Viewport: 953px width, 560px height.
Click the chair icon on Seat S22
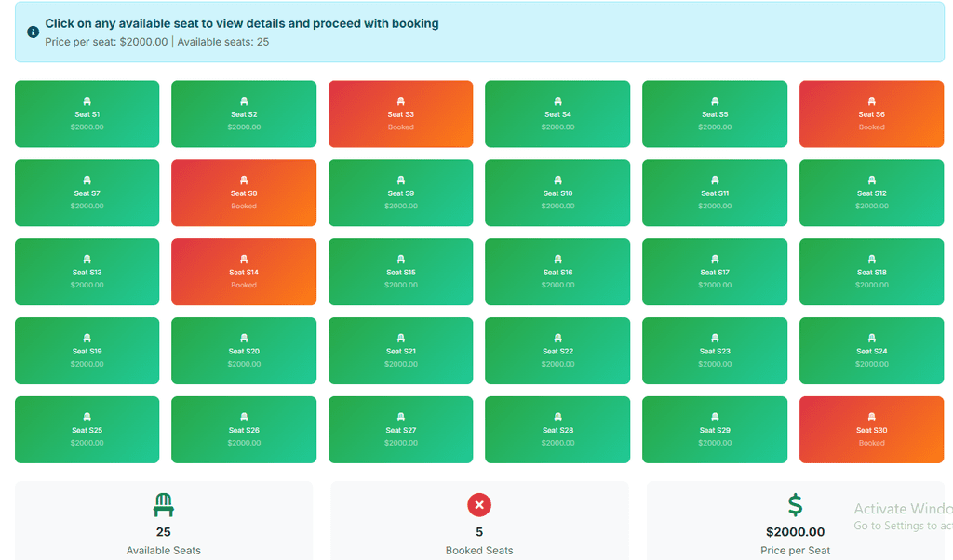pos(558,339)
